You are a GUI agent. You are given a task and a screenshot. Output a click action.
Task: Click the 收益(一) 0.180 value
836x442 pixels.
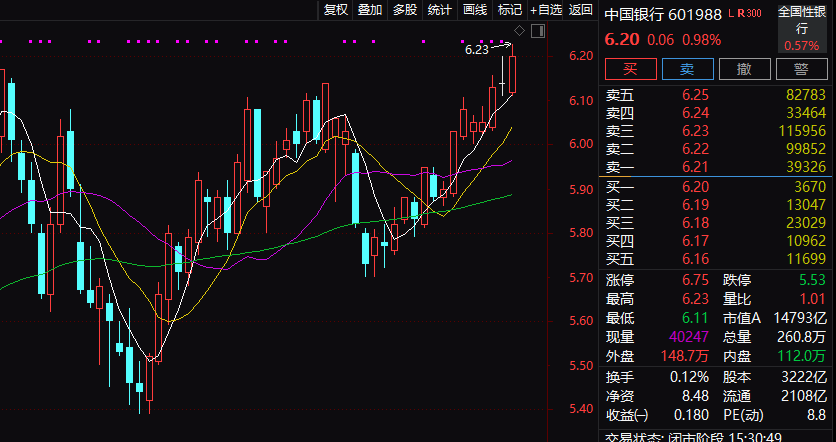692,415
